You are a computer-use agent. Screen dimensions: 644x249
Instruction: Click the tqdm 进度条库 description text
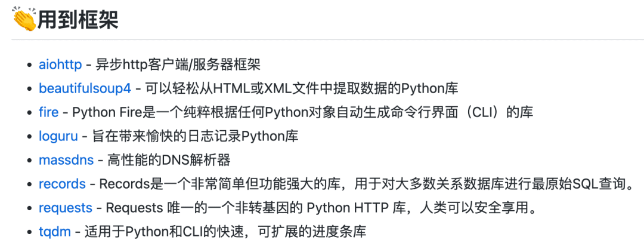225,232
